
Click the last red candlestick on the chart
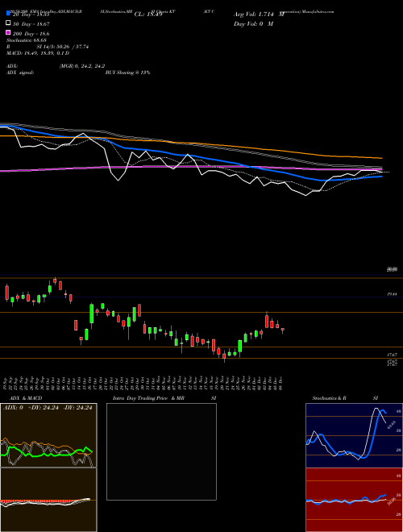[283, 330]
